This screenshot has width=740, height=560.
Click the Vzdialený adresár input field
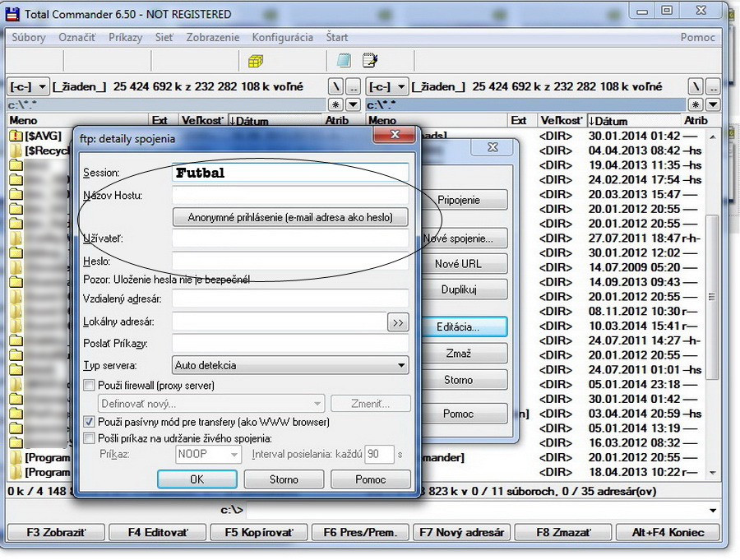point(290,299)
